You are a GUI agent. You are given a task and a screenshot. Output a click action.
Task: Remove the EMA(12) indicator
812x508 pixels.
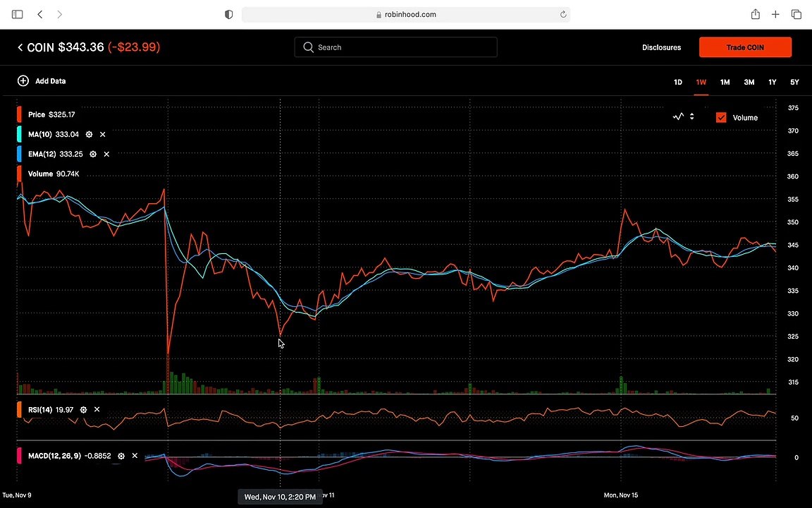point(106,154)
